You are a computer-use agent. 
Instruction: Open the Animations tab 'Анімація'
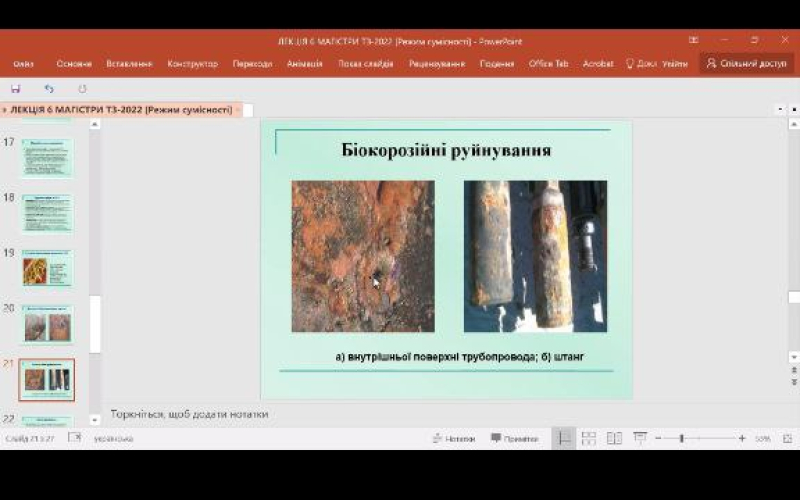[305, 64]
